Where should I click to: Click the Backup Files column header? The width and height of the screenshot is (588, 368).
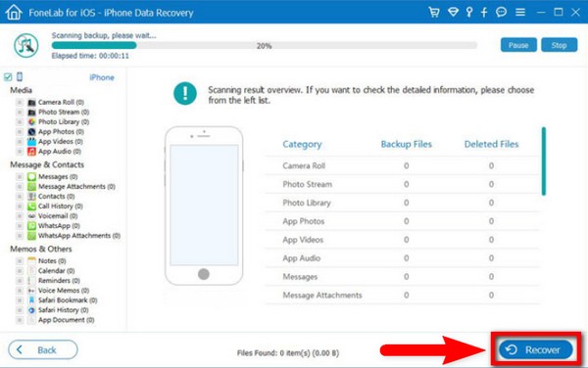click(407, 144)
